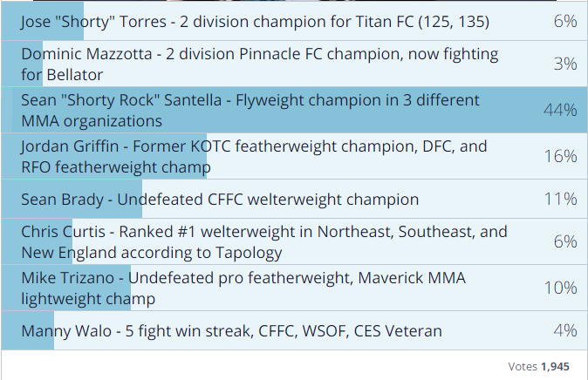This screenshot has width=588, height=380.
Task: Click the 6% result for Chris Curtis
Action: (565, 241)
